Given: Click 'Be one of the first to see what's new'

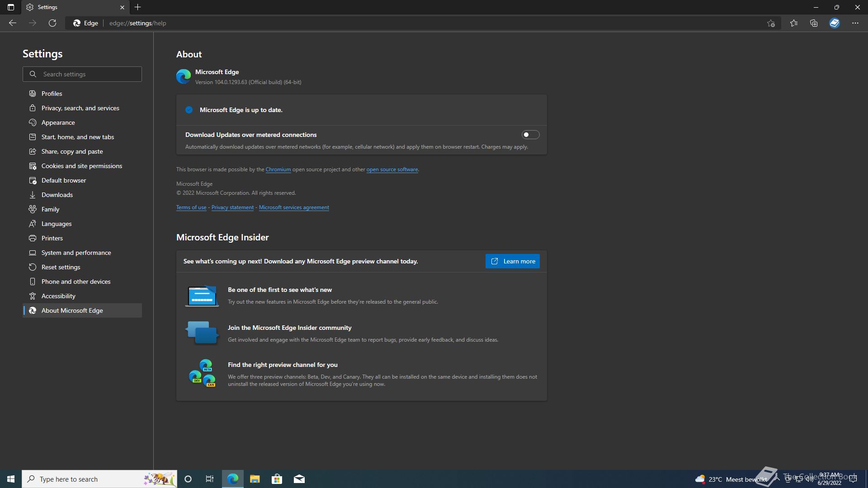Looking at the screenshot, I should pyautogui.click(x=280, y=290).
